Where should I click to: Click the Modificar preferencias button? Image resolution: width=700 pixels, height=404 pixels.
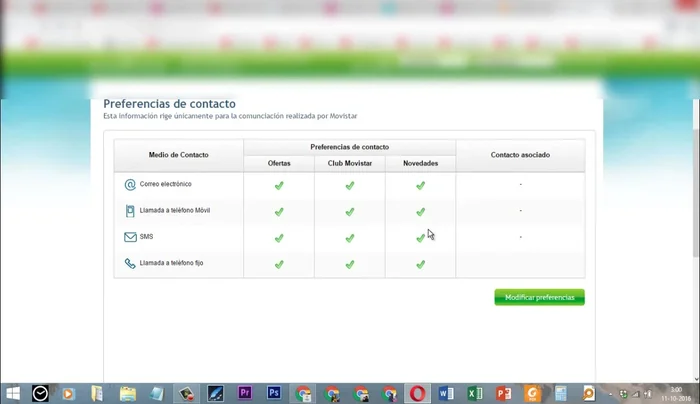[539, 297]
